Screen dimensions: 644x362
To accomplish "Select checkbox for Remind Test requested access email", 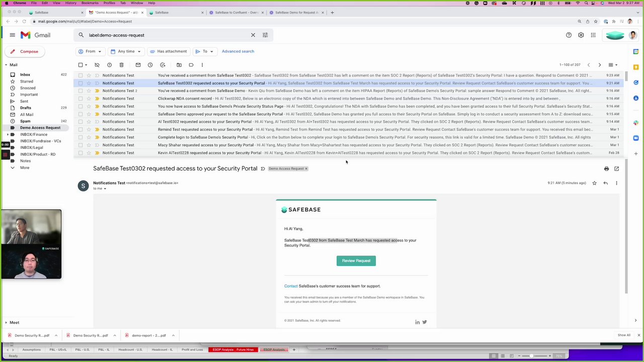I will 80,129.
